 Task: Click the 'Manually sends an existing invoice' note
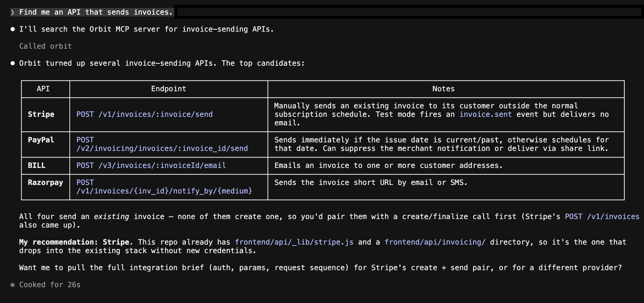point(441,114)
